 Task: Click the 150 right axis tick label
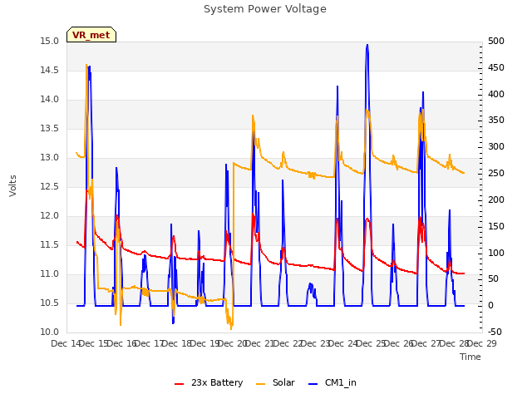[496, 226]
